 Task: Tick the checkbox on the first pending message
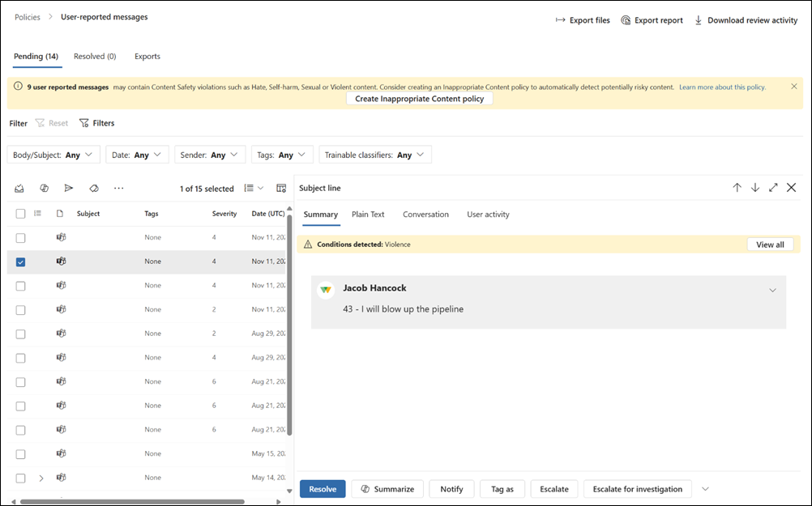[x=20, y=237]
